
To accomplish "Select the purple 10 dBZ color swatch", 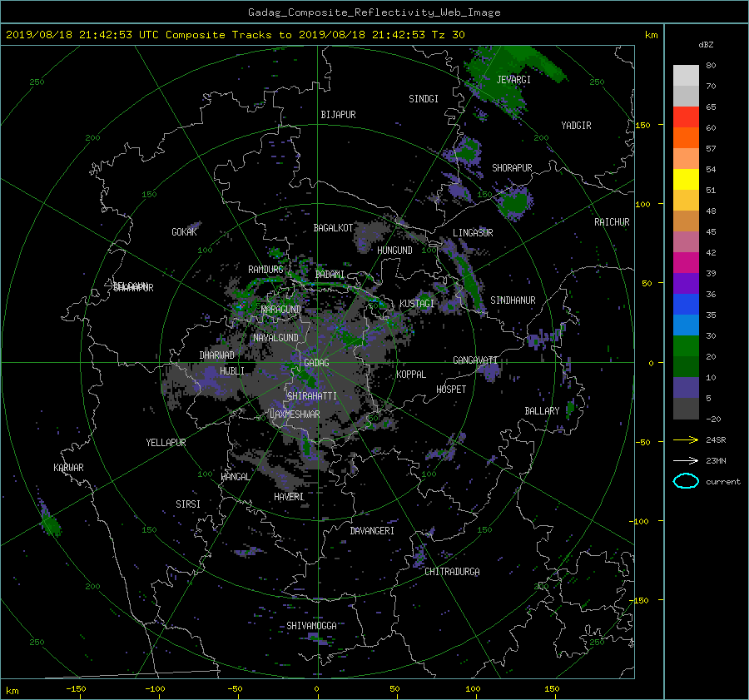I will (686, 387).
